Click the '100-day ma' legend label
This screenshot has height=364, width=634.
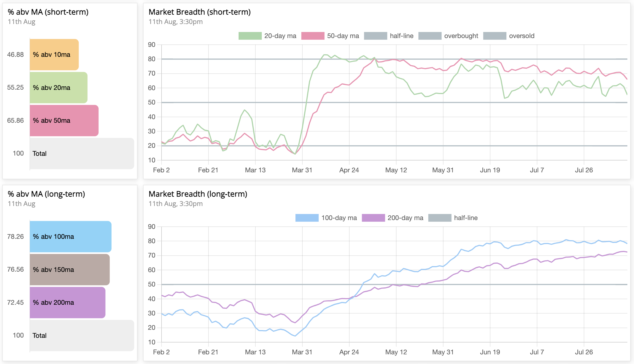click(339, 218)
